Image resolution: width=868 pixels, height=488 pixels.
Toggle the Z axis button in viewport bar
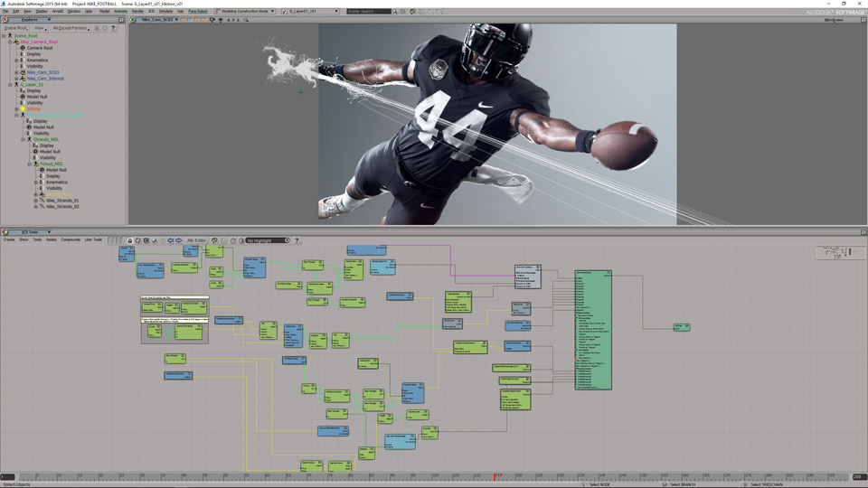point(238,20)
